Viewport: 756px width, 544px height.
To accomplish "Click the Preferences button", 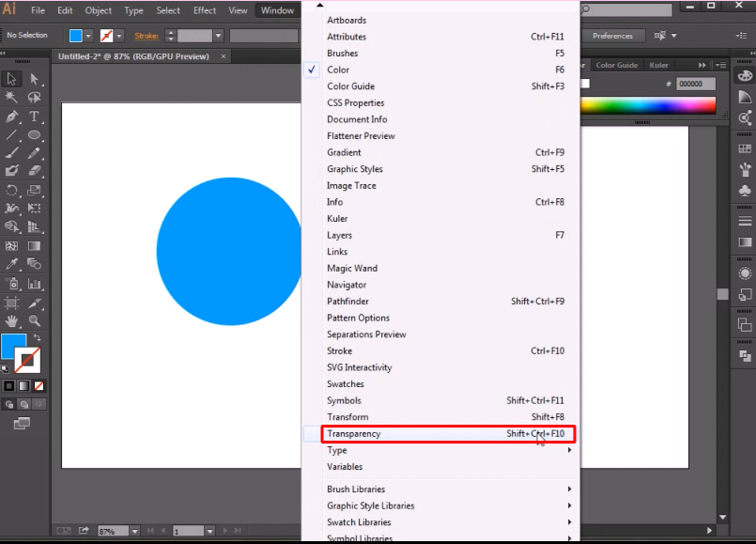I will pos(612,35).
